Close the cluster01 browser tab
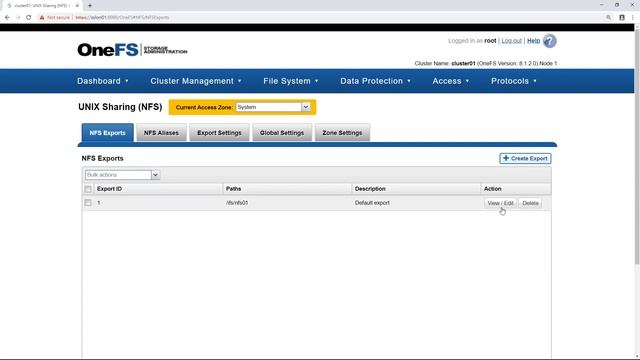This screenshot has height=360, width=640. (77, 6)
